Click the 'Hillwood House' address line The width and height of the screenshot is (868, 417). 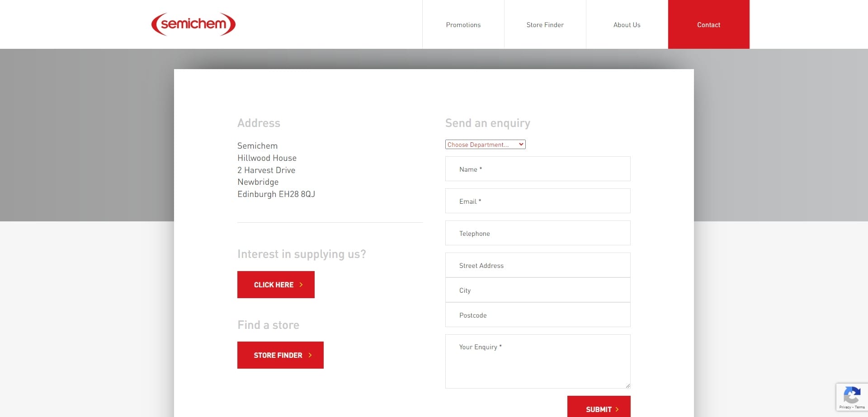click(x=267, y=158)
